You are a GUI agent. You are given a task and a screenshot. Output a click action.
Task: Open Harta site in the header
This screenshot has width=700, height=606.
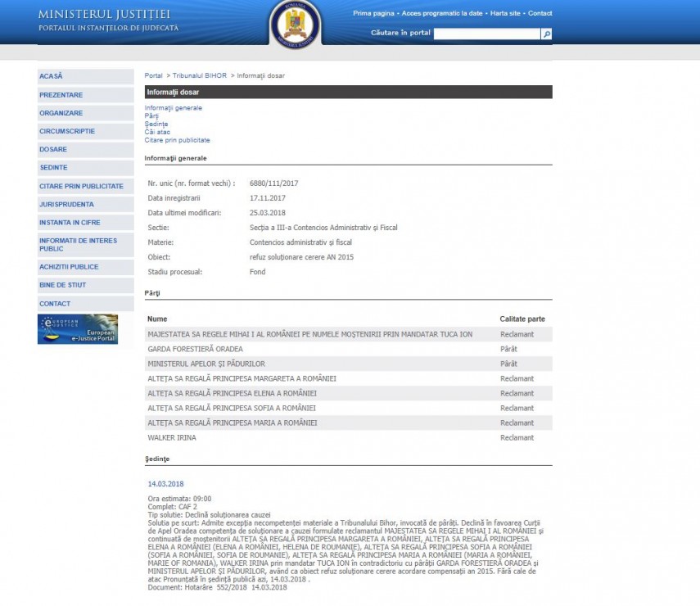click(505, 14)
